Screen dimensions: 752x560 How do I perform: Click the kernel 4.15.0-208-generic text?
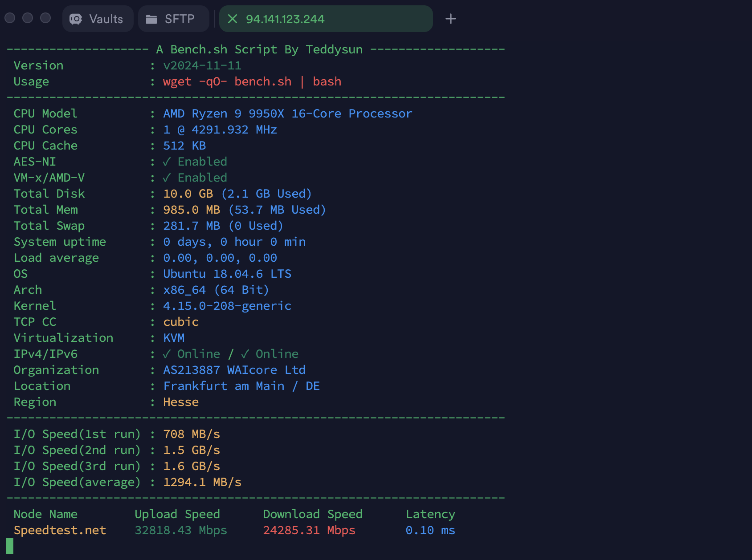pos(227,306)
